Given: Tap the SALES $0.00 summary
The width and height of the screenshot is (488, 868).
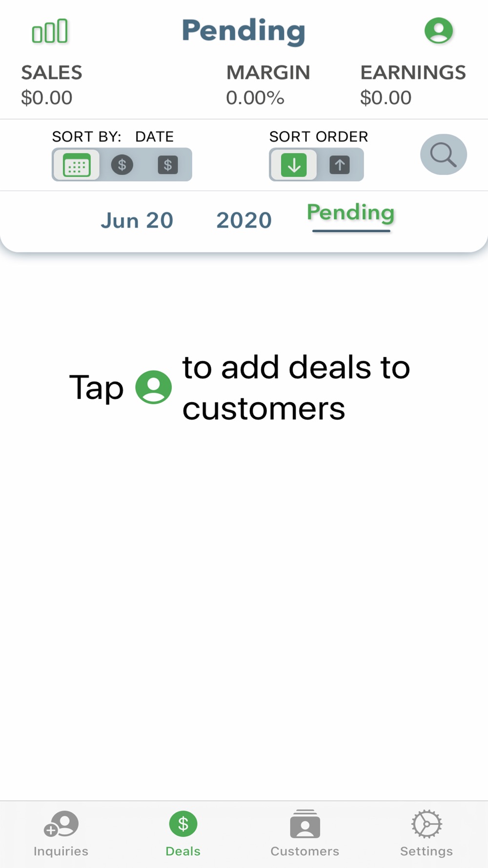Looking at the screenshot, I should 51,85.
